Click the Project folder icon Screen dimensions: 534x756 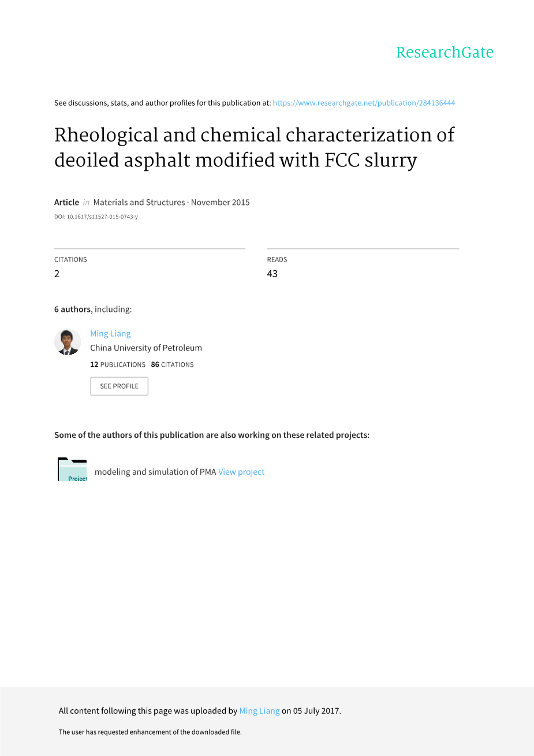(x=72, y=470)
